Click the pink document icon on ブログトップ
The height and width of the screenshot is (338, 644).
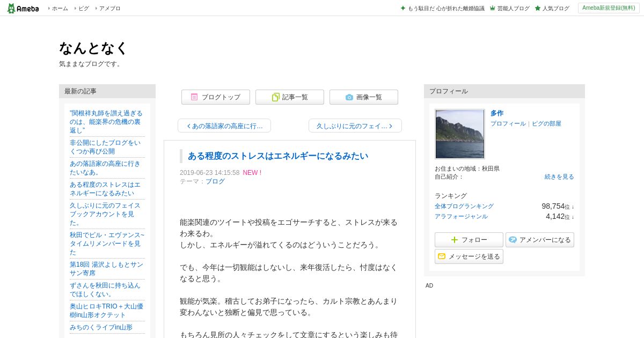(194, 97)
